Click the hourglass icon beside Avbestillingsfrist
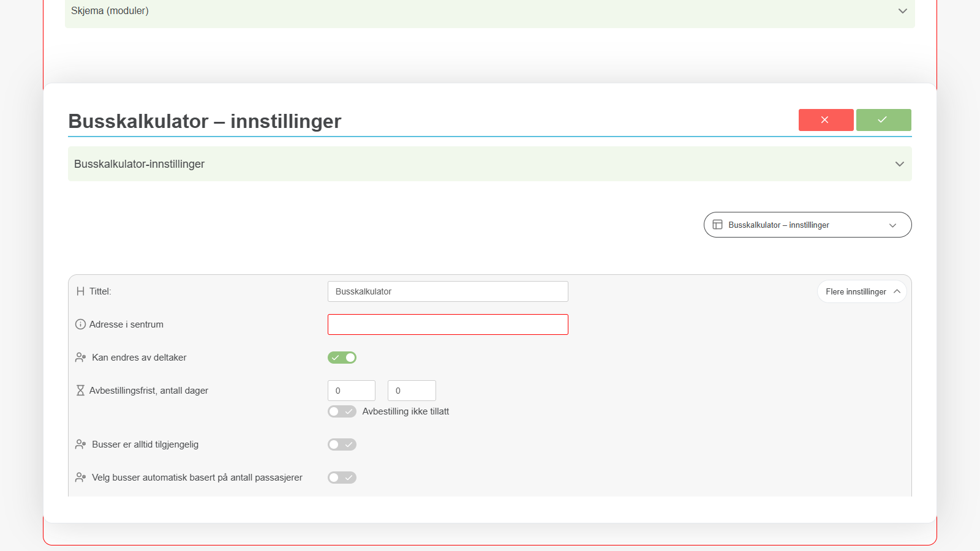This screenshot has height=551, width=980. point(80,391)
